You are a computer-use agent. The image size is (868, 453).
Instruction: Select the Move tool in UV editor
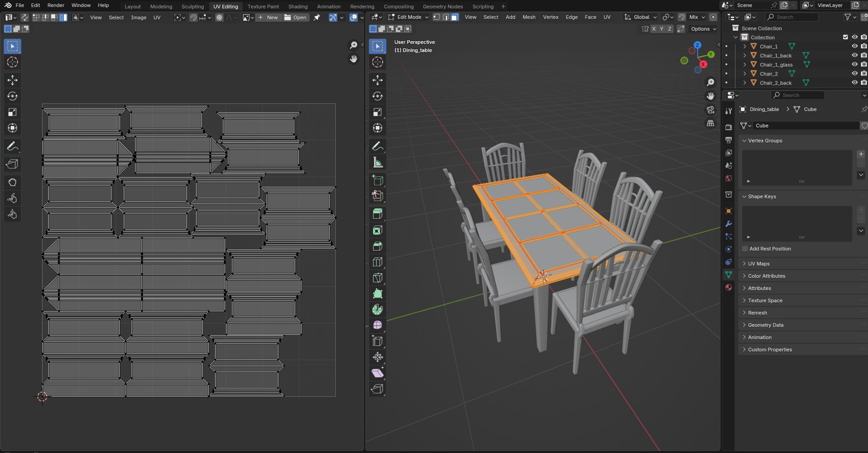point(12,80)
